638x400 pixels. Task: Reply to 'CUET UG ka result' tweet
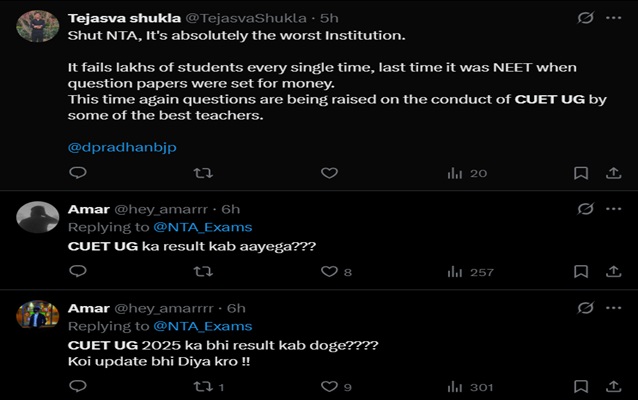pos(78,271)
